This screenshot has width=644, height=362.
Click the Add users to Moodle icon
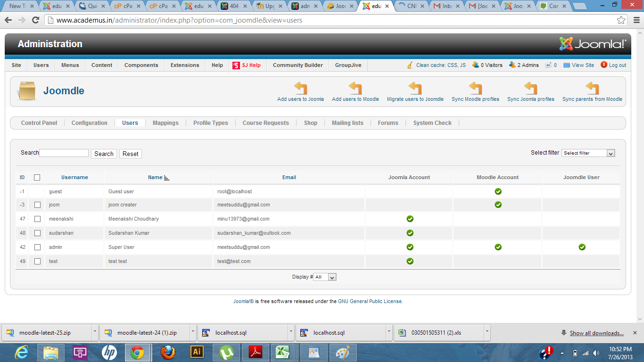pyautogui.click(x=355, y=88)
